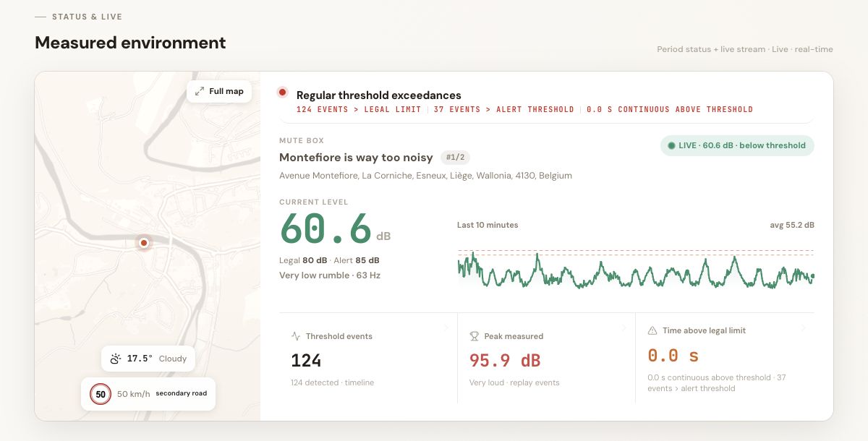Expand the Peak measured card chevron

coord(624,328)
